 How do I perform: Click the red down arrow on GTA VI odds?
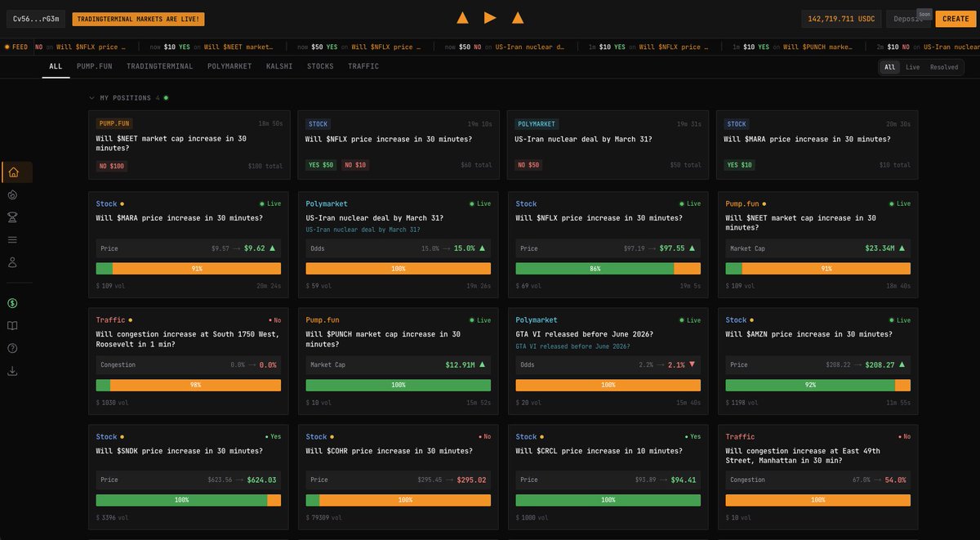tap(693, 364)
